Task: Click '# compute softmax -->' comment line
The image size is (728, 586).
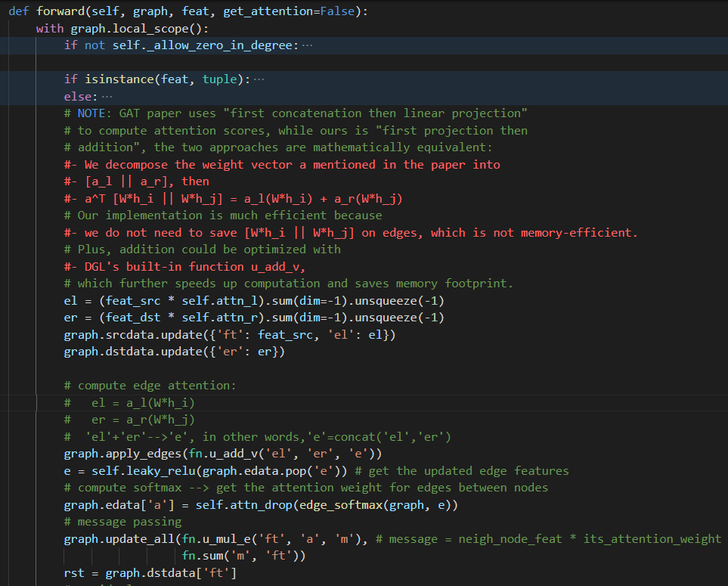Action: (x=306, y=488)
